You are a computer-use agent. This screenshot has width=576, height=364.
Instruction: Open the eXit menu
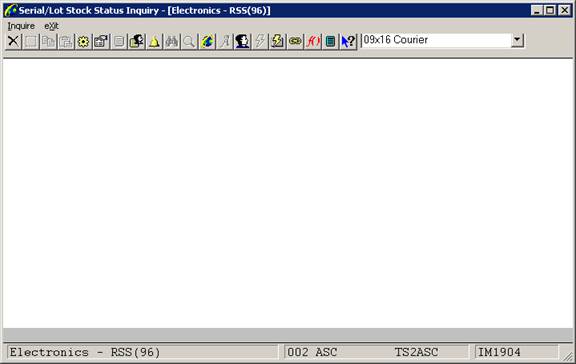[51, 26]
